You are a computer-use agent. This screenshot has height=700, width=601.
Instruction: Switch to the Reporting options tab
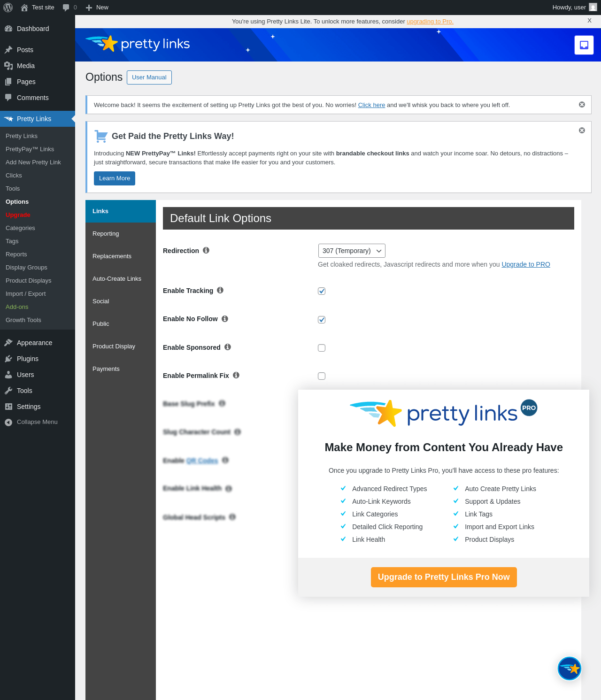click(x=121, y=234)
